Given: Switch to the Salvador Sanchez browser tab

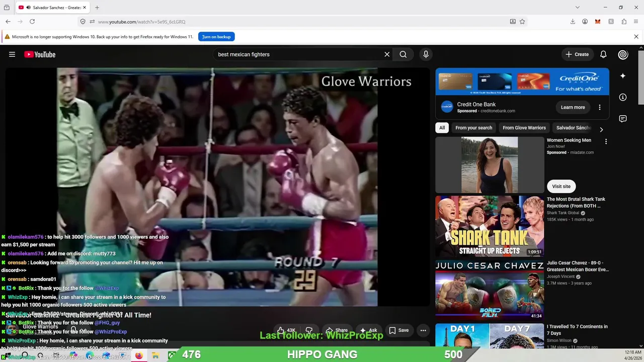Looking at the screenshot, I should [x=53, y=8].
